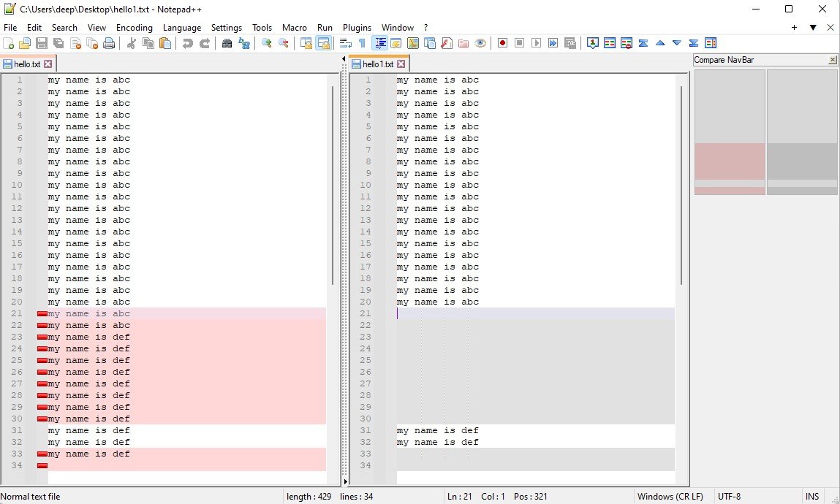
Task: Click the Record Macro red dot icon
Action: coord(502,43)
